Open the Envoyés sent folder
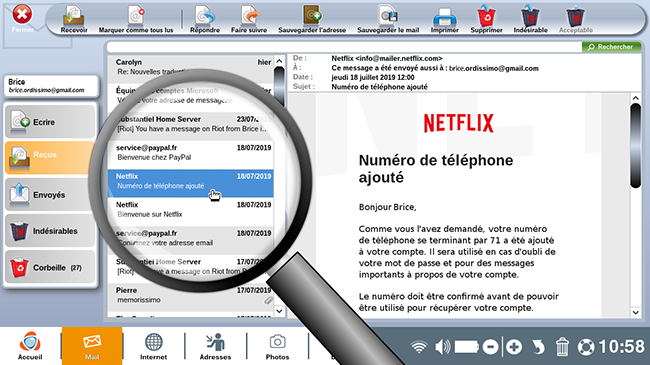 (50, 195)
